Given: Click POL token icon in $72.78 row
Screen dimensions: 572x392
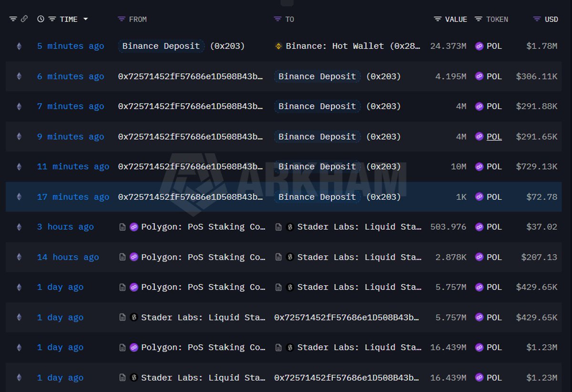Looking at the screenshot, I should pos(479,196).
